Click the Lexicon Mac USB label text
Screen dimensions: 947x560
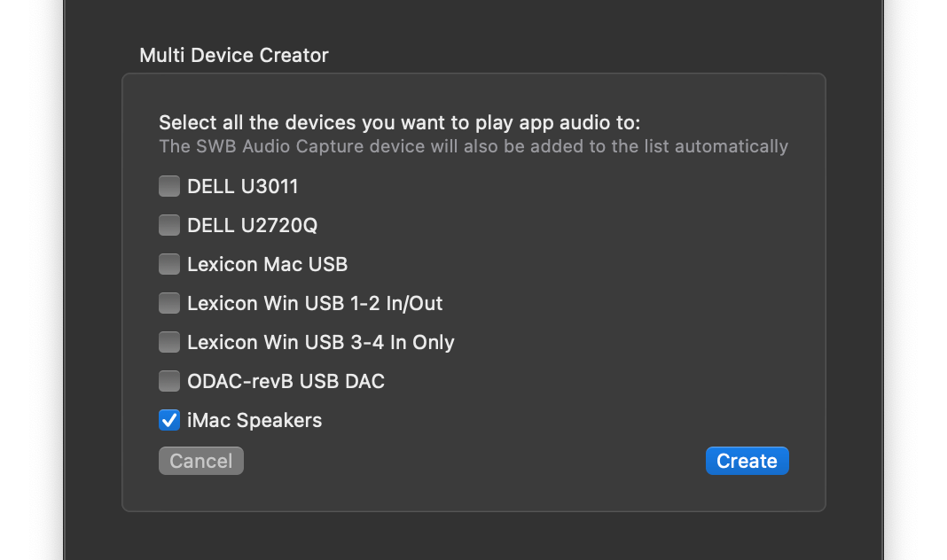267,264
